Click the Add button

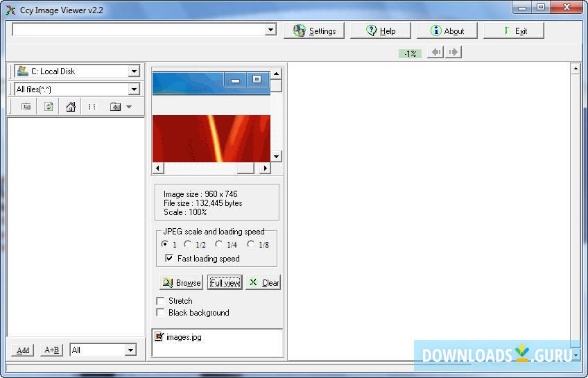click(x=23, y=350)
